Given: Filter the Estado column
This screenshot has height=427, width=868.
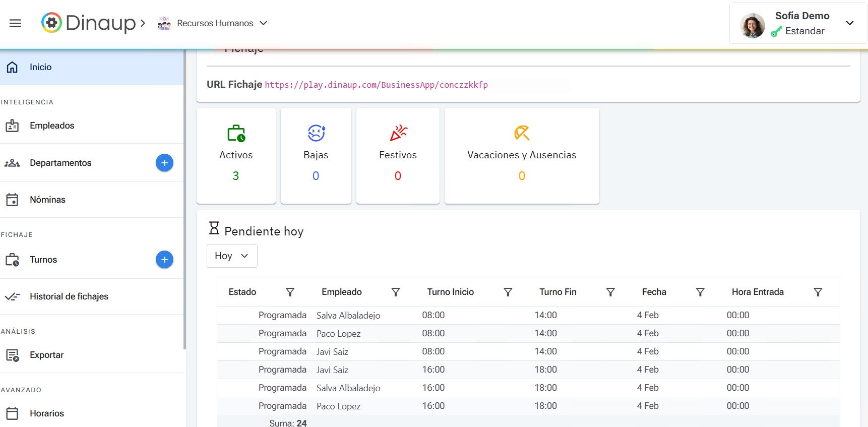Looking at the screenshot, I should [x=290, y=292].
